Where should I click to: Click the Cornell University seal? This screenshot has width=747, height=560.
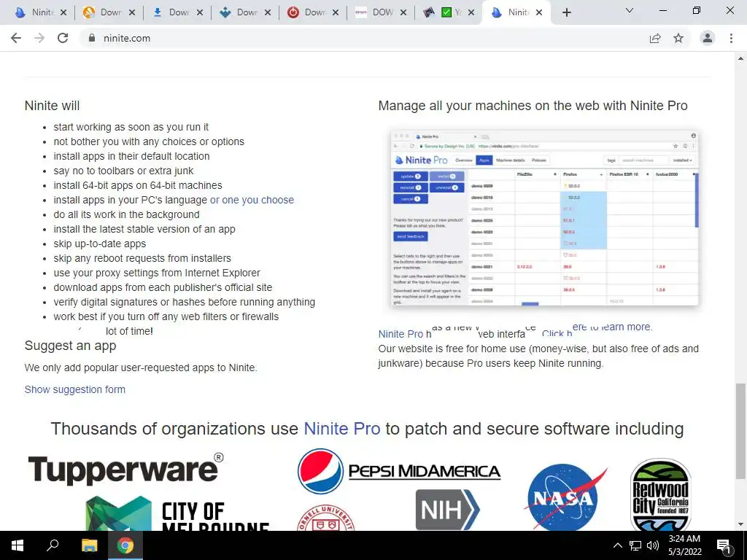click(x=326, y=518)
